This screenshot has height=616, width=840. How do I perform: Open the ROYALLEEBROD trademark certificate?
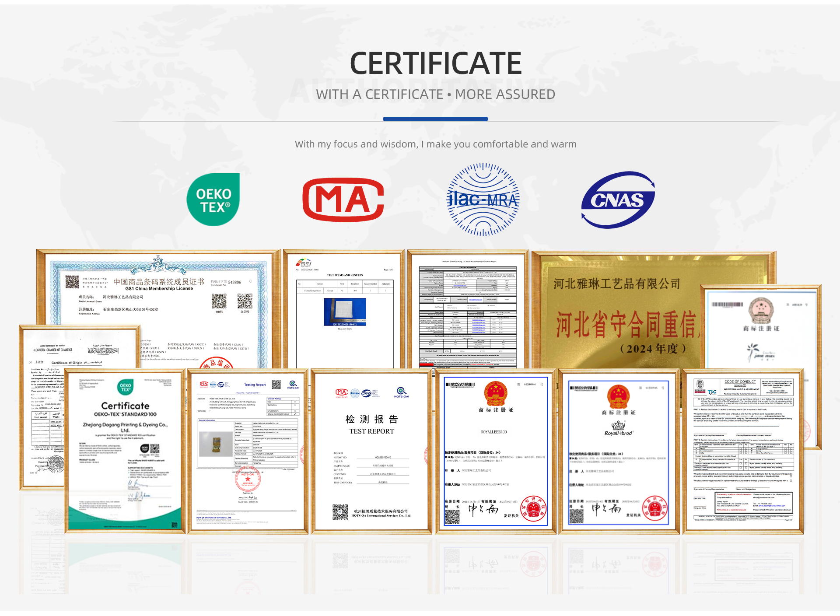496,451
